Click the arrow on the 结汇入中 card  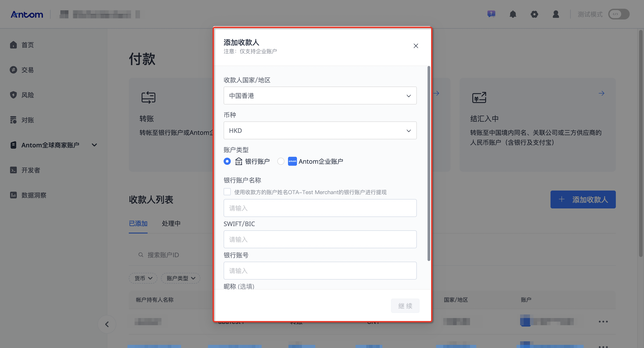click(x=601, y=93)
